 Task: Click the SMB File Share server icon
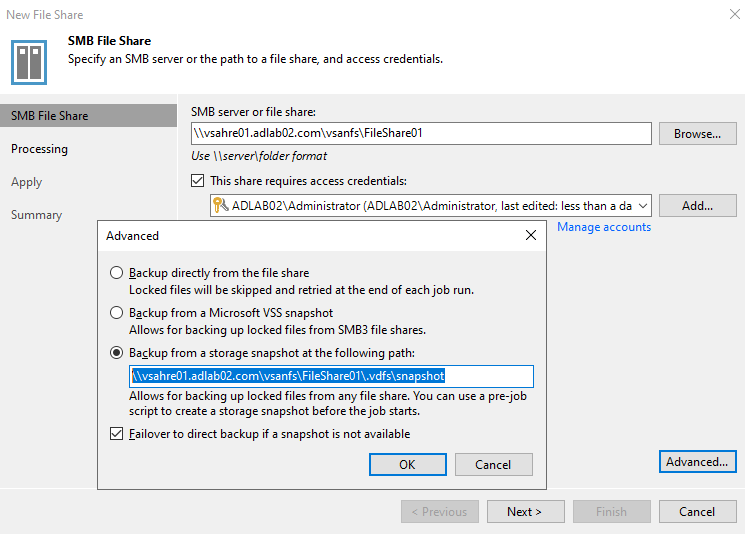pos(29,62)
